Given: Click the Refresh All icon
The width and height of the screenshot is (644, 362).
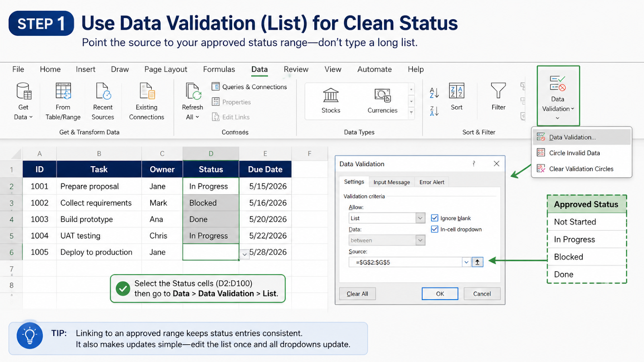Looking at the screenshot, I should pyautogui.click(x=193, y=91).
